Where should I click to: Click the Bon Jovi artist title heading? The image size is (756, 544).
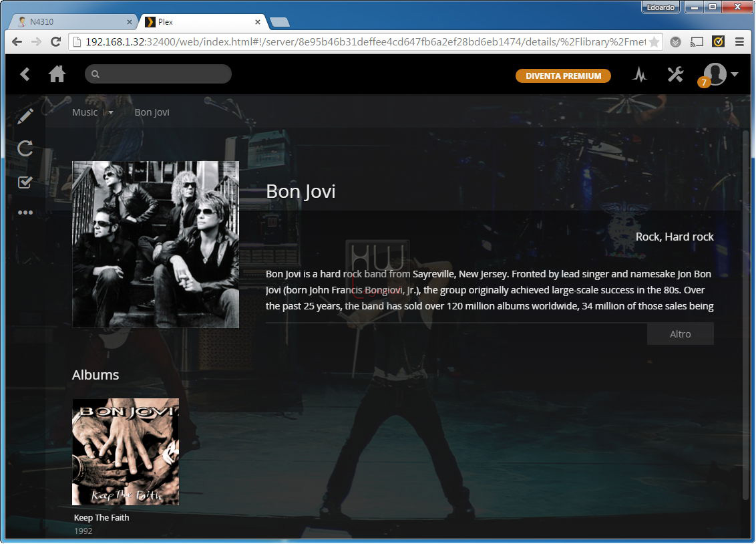tap(301, 191)
